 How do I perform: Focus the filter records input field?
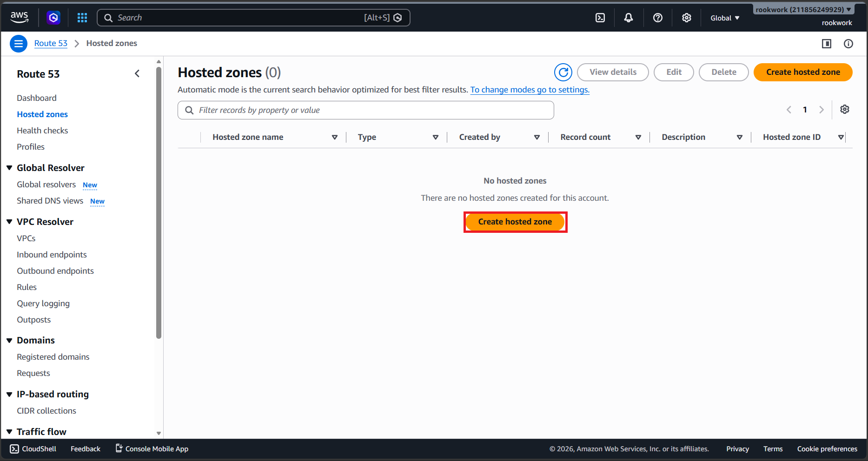(366, 110)
